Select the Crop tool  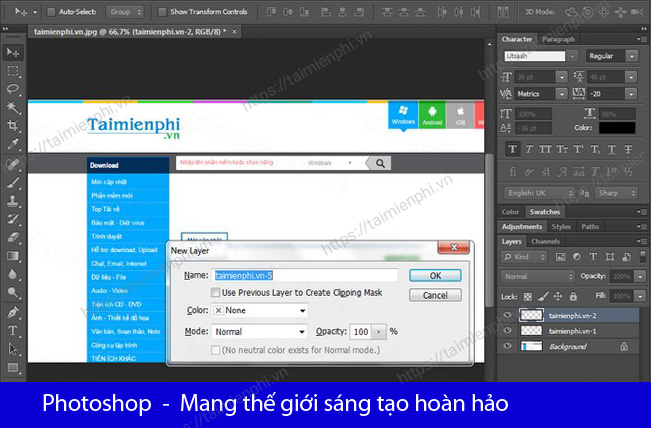point(13,125)
